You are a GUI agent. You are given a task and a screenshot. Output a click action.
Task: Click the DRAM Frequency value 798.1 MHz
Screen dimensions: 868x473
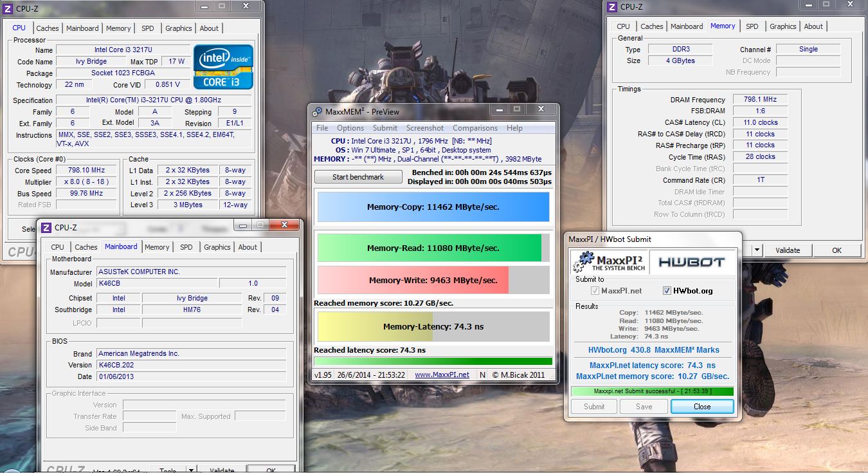(760, 100)
